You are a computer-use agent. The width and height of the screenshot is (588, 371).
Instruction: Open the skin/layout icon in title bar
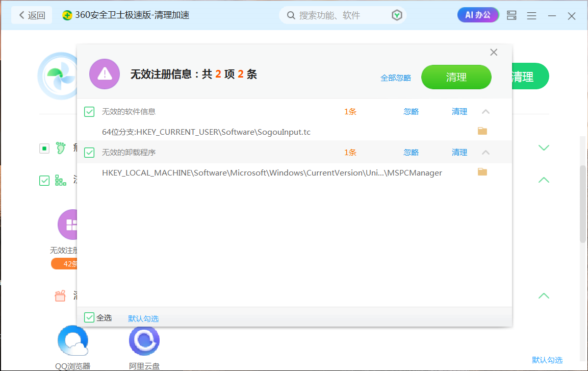[512, 15]
